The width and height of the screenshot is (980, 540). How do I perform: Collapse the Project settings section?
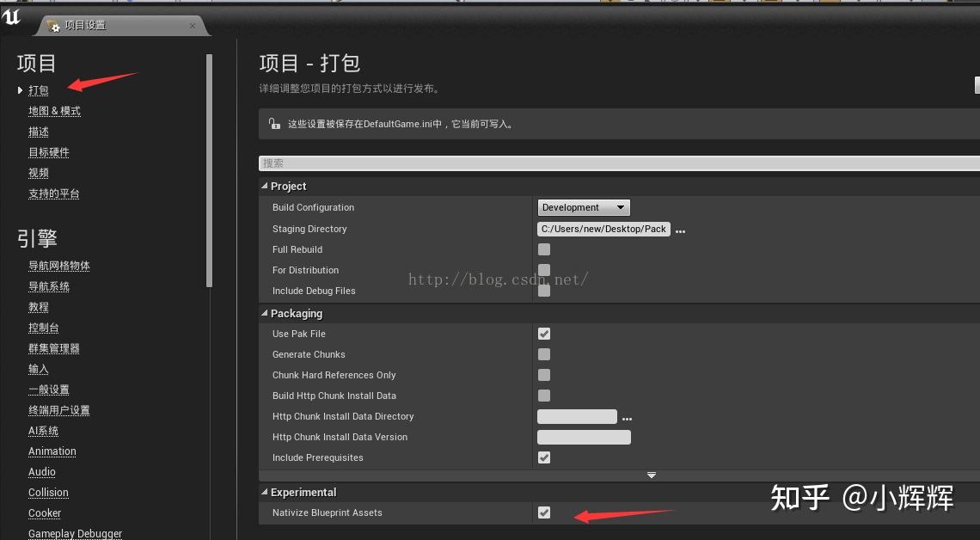point(264,186)
